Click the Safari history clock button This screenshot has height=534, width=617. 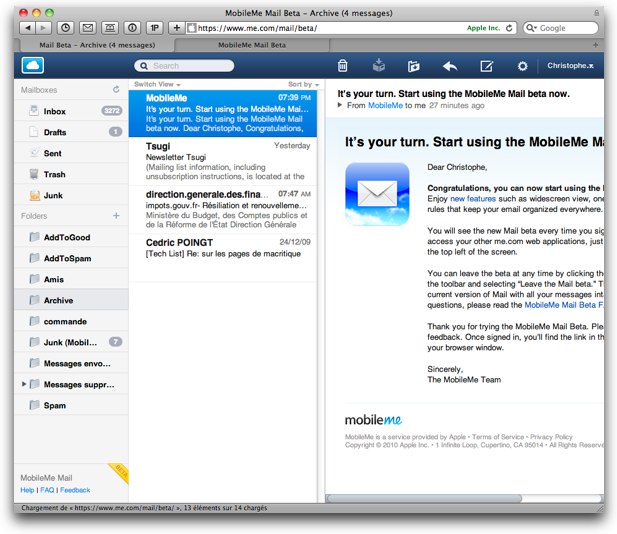point(66,28)
